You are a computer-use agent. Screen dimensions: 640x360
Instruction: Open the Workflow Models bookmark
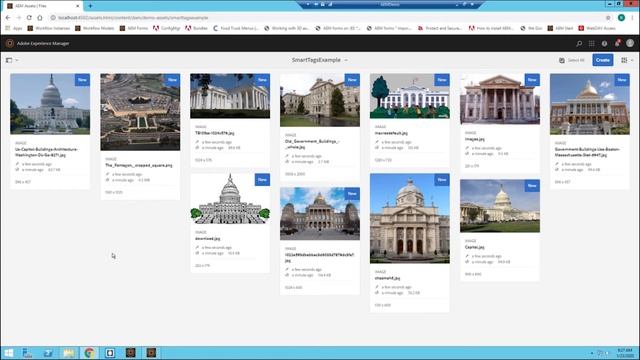[95, 28]
